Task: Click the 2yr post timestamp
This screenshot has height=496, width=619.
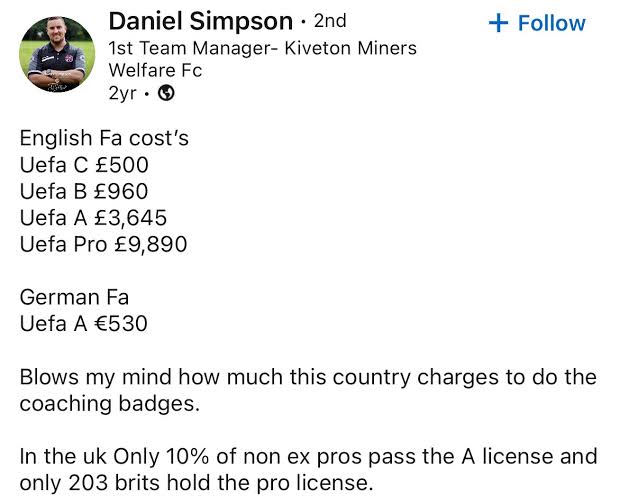Action: point(122,93)
